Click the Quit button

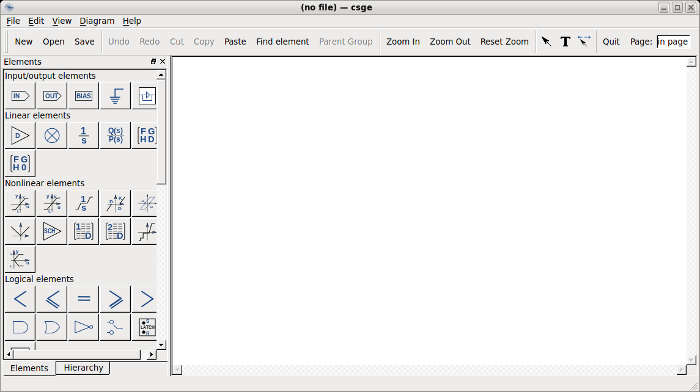(x=611, y=42)
